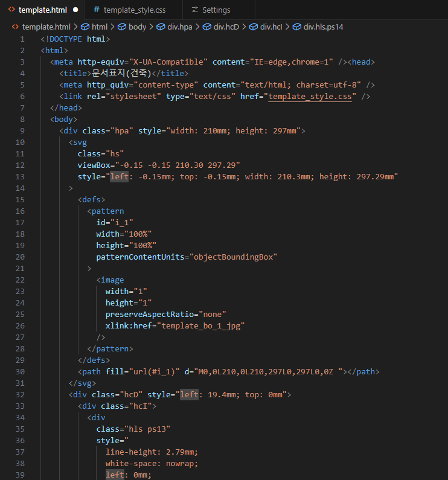Click the highlighted left on line 13
Image resolution: width=448 pixels, height=480 pixels.
click(x=119, y=177)
